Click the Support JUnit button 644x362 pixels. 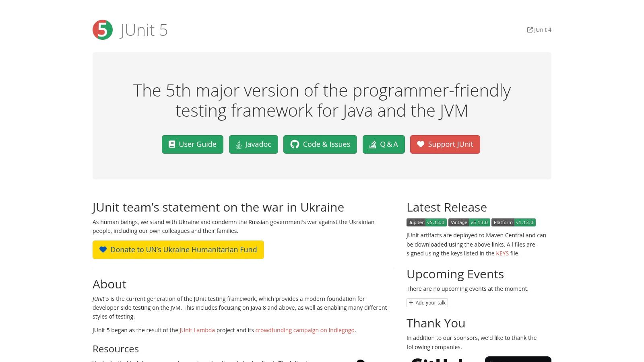coord(445,144)
